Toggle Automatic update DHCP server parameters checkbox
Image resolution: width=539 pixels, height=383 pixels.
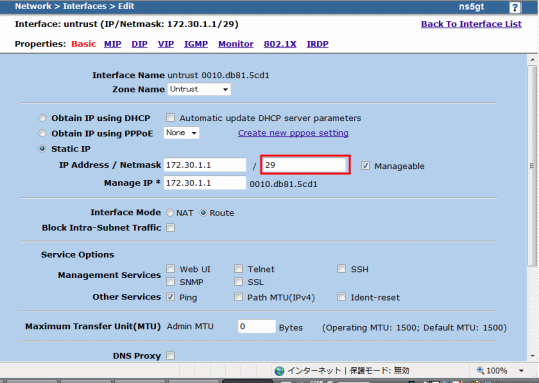(x=170, y=118)
